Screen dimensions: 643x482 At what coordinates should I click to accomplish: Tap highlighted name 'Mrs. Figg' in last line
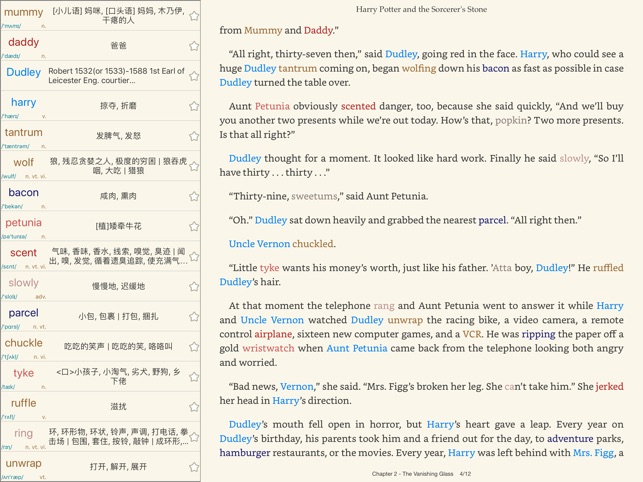pos(593,453)
